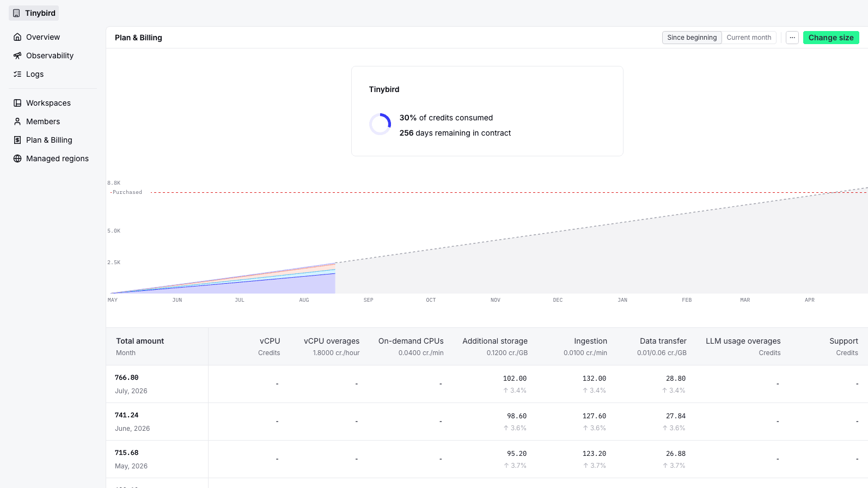Click the 123.20 ingestion value
This screenshot has width=868, height=488.
pyautogui.click(x=594, y=454)
